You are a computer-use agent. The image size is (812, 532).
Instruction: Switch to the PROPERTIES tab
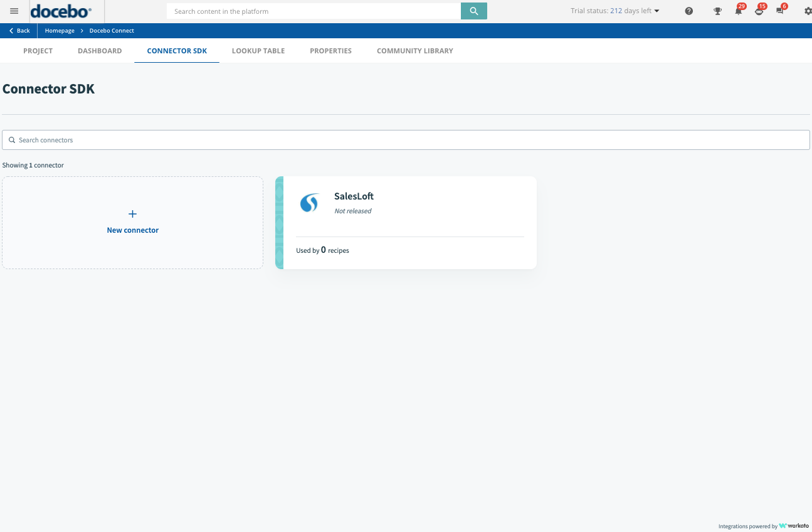[x=330, y=51]
